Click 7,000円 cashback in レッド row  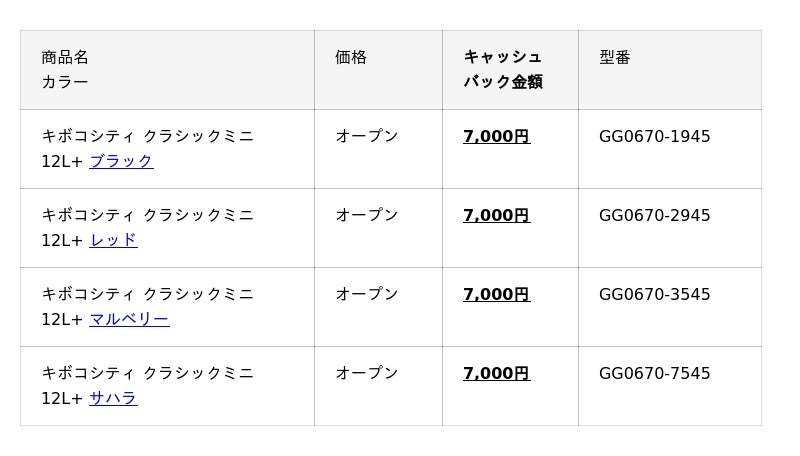496,215
